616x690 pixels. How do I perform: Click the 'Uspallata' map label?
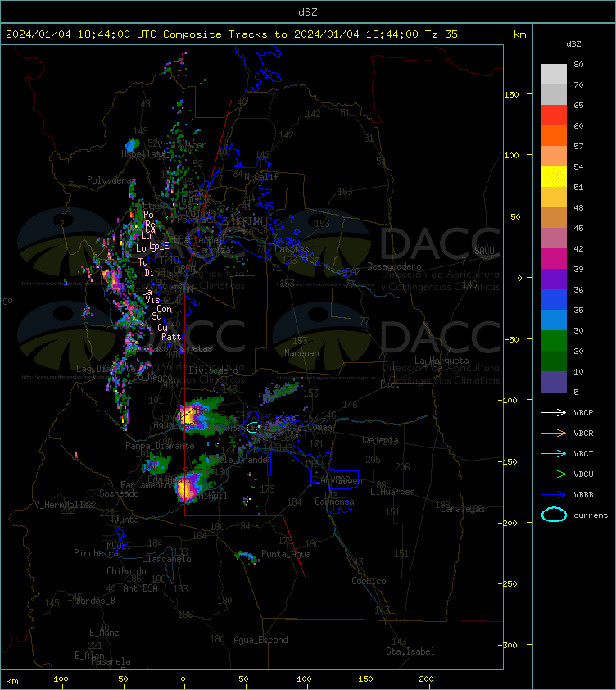pyautogui.click(x=144, y=154)
